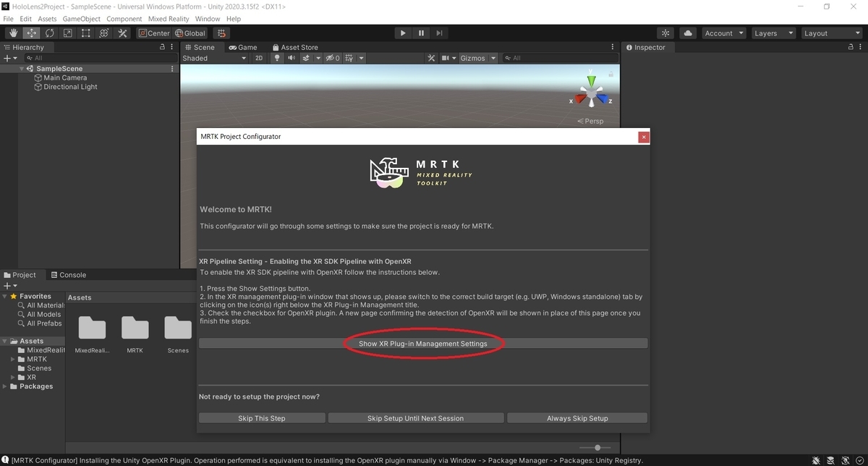Toggle scene grid visibility icon
Screen dimensions: 868x466
pos(349,58)
